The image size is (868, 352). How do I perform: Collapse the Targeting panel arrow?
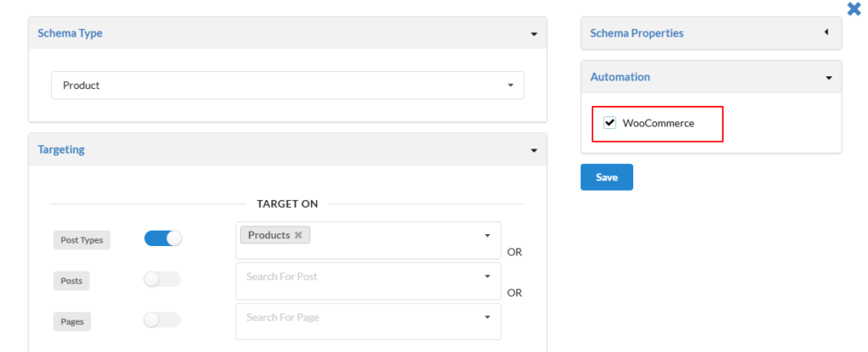click(x=534, y=150)
